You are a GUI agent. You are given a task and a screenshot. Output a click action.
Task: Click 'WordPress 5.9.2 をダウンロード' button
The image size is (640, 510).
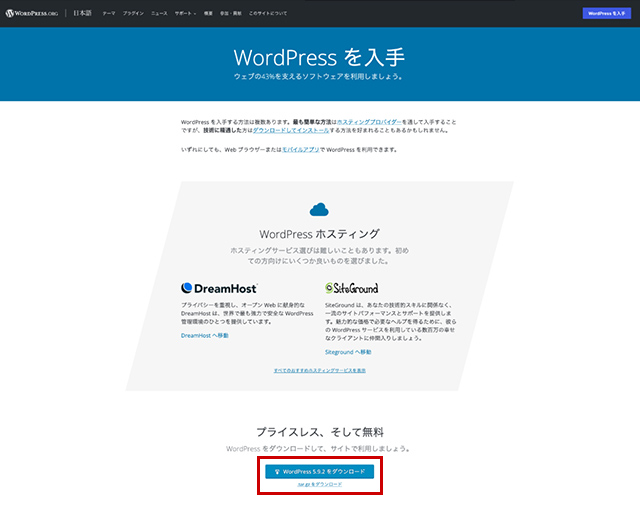pos(319,471)
